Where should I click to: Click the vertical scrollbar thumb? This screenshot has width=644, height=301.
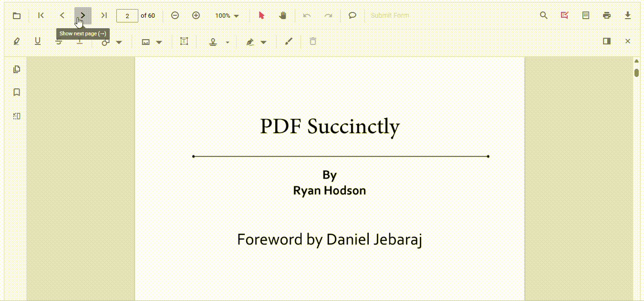coord(636,73)
